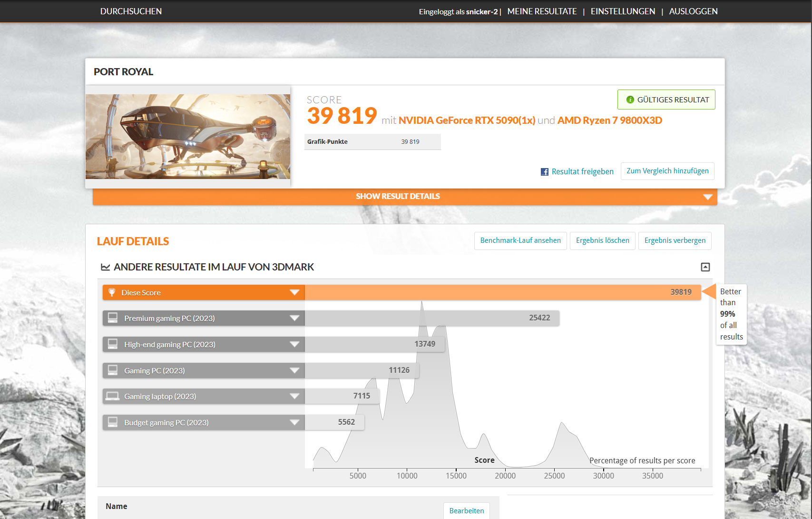Screen dimensions: 812x519
Task: Click the chart icon next to ANDERE RESULTATE heading
Action: click(x=105, y=267)
